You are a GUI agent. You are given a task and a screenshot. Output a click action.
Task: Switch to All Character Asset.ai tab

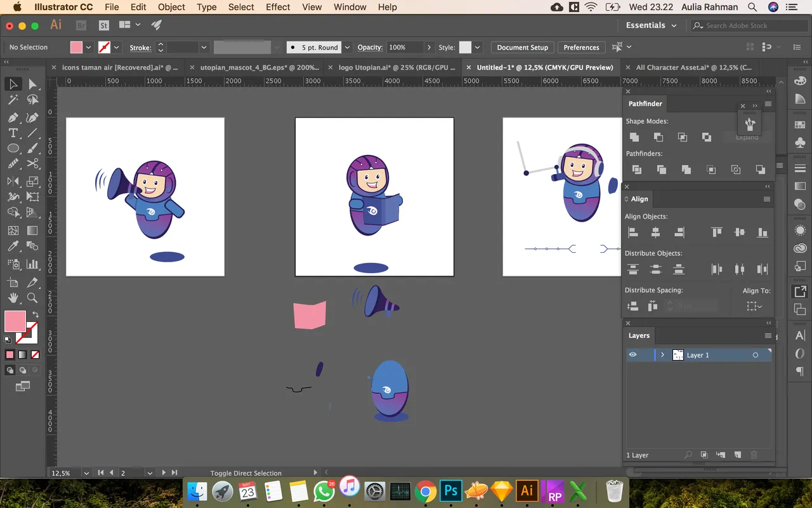694,67
